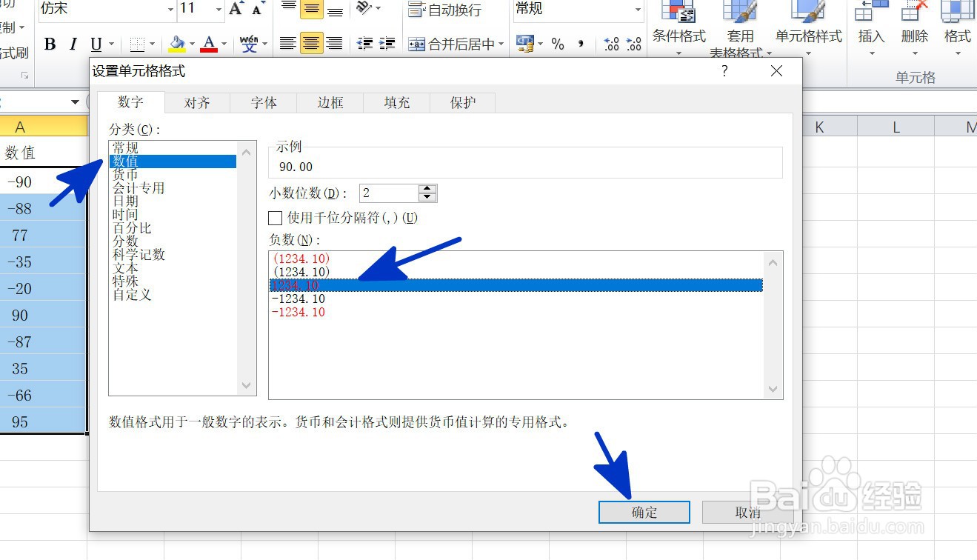Expand the fill color dropdown arrow
The height and width of the screenshot is (560, 977).
coord(192,44)
